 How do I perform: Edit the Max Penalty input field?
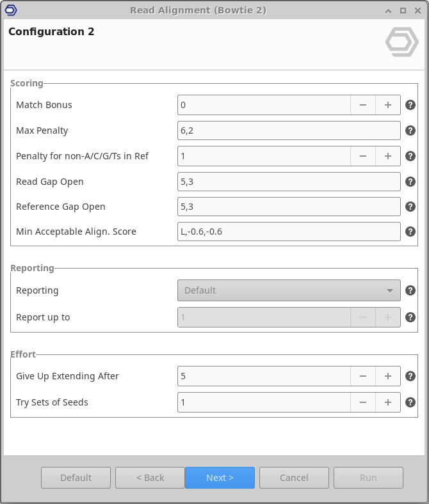click(289, 130)
